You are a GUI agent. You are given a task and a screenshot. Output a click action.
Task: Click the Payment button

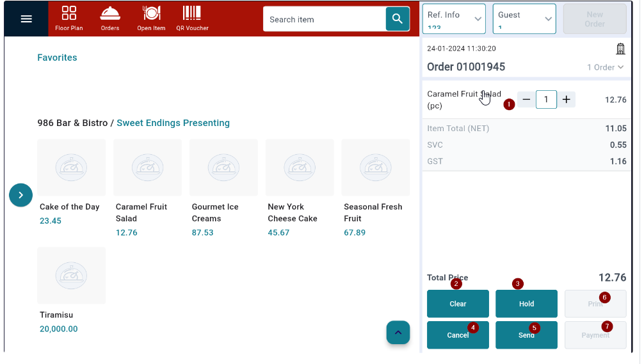(595, 335)
